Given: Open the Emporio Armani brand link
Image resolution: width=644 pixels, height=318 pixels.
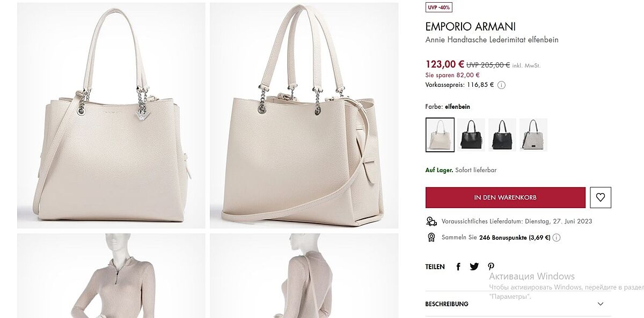Looking at the screenshot, I should click(x=471, y=27).
